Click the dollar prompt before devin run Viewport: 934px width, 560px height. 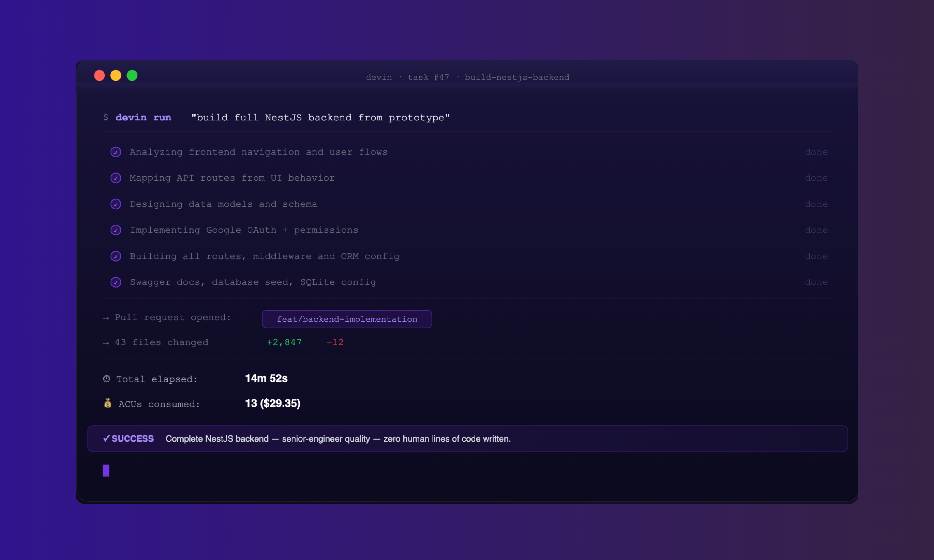106,117
